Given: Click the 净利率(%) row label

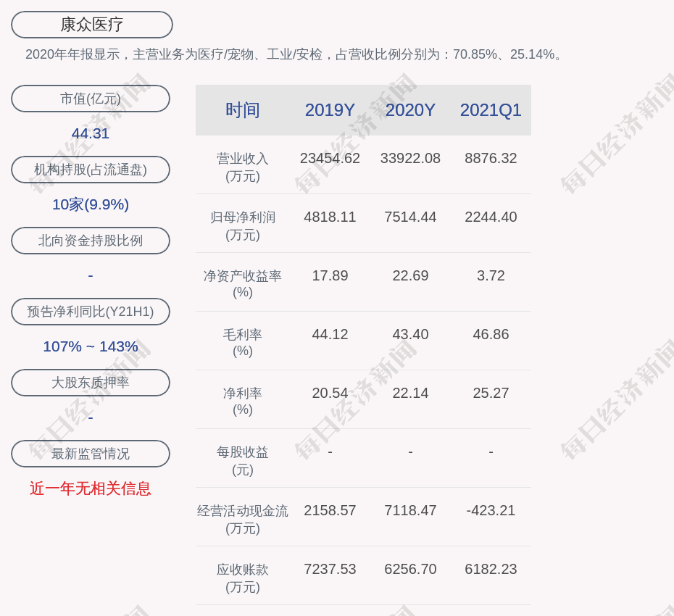Looking at the screenshot, I should pyautogui.click(x=243, y=401).
